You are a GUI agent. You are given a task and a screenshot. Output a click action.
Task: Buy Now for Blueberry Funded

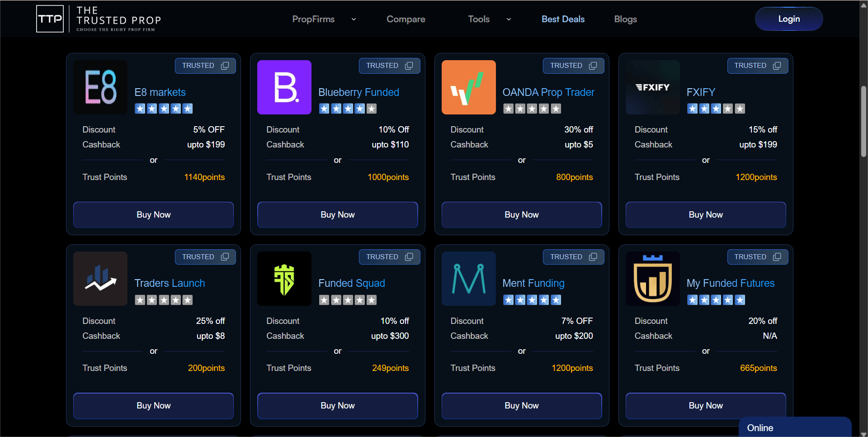pos(337,215)
